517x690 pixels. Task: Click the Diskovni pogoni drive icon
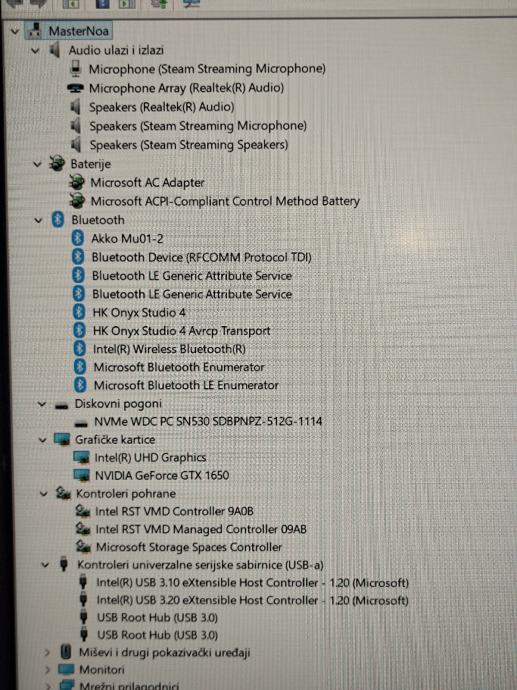tap(62, 405)
